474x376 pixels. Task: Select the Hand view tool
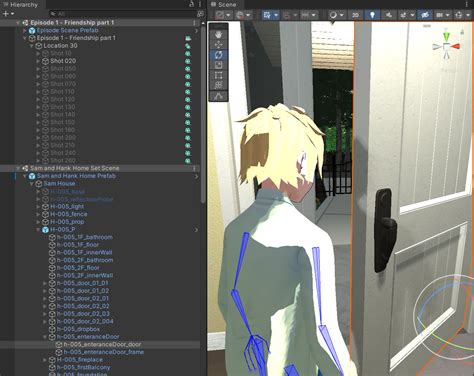click(x=218, y=34)
